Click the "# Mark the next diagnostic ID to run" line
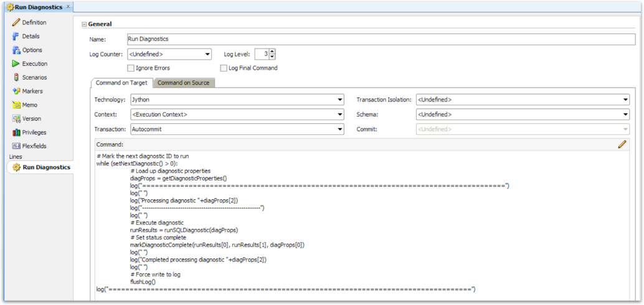 click(143, 156)
